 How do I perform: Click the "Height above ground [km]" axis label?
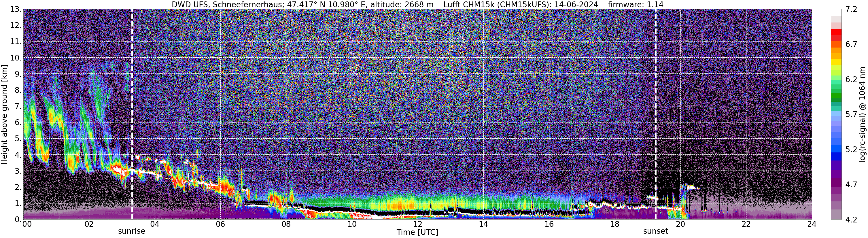pos(4,114)
